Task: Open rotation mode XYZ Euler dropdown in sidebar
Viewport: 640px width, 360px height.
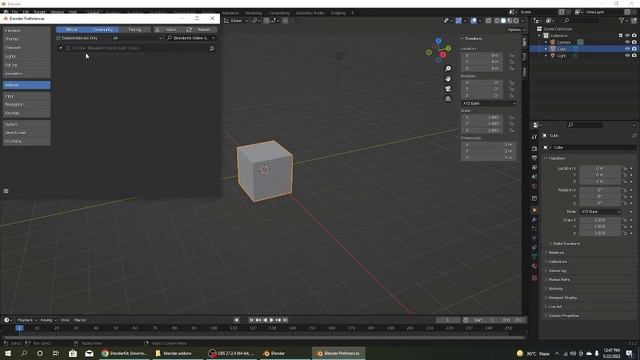Action: click(x=489, y=104)
